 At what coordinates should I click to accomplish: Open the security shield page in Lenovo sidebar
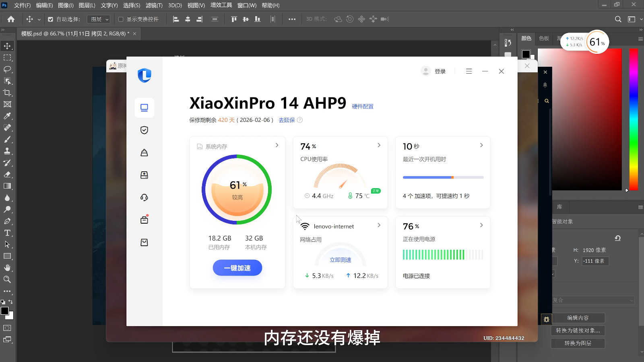point(144,130)
